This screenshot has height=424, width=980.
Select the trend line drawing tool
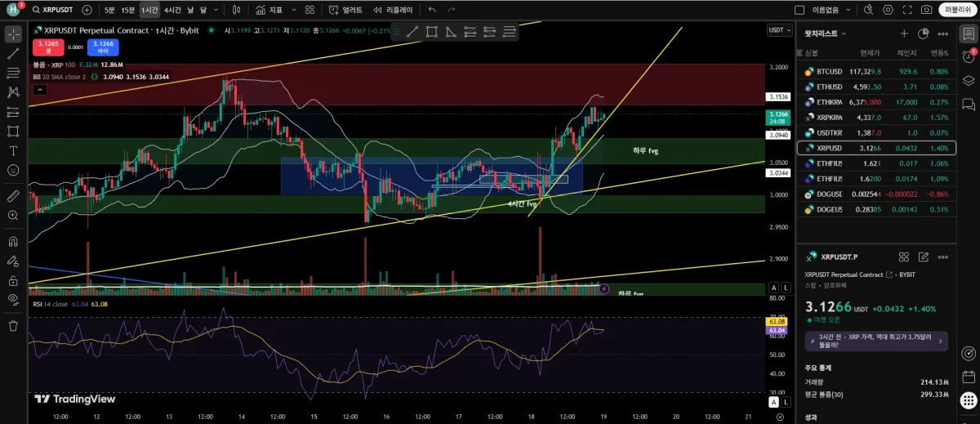tap(13, 53)
